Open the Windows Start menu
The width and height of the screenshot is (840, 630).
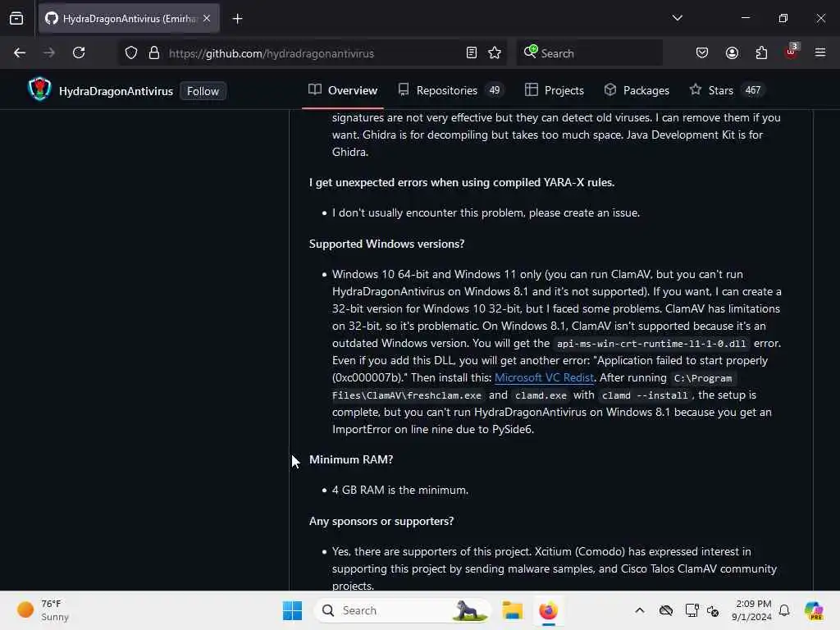coord(293,610)
